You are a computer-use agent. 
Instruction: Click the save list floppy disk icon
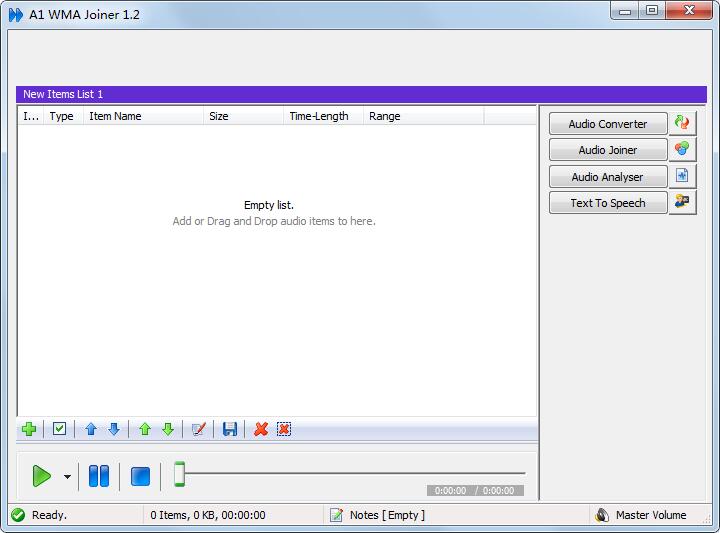point(230,429)
